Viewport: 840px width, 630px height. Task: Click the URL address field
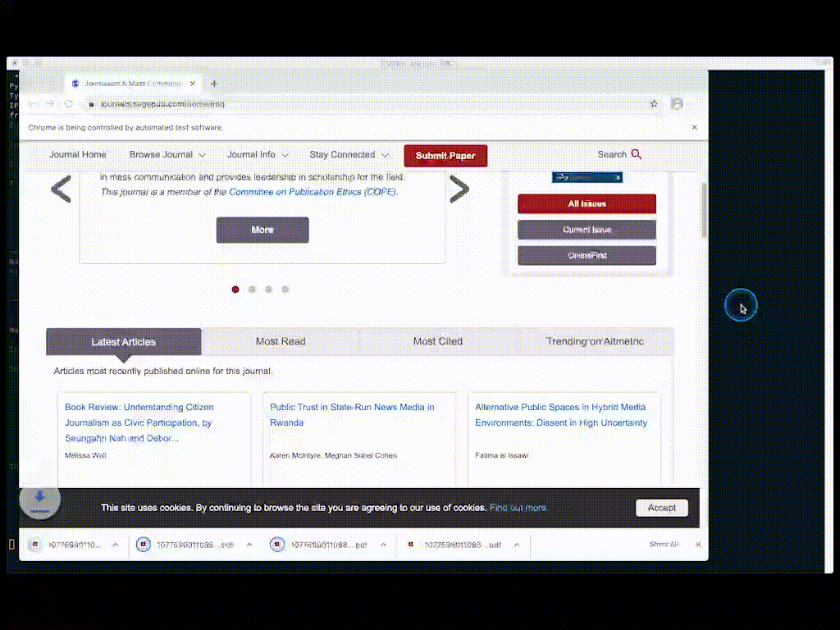[x=370, y=104]
